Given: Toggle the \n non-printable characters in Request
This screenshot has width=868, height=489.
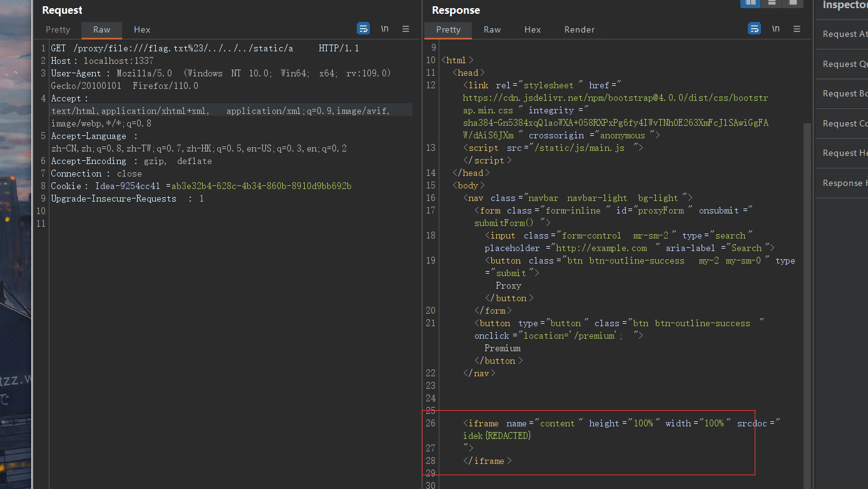Looking at the screenshot, I should tap(384, 29).
